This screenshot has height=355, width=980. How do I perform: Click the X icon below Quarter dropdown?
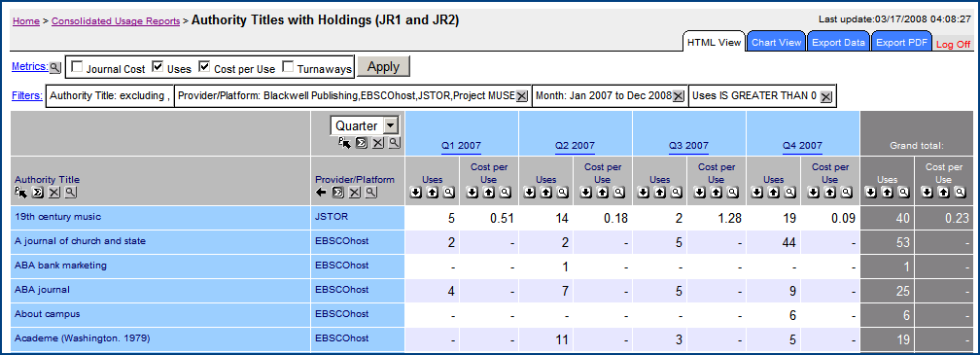click(x=377, y=143)
